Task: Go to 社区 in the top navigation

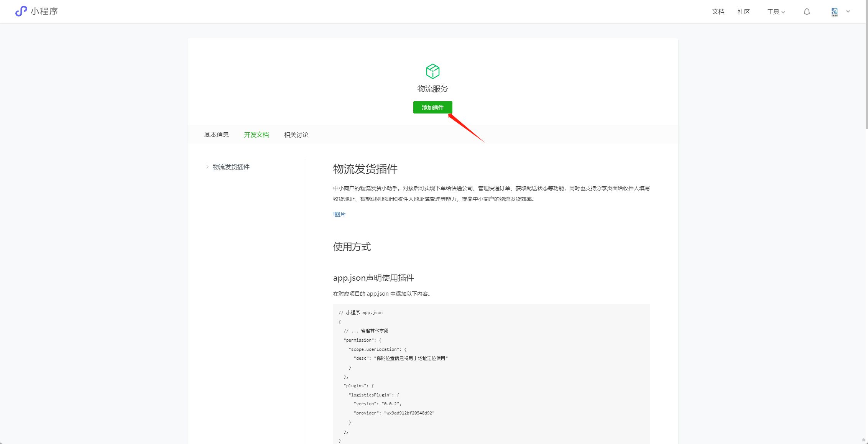Action: coord(743,12)
